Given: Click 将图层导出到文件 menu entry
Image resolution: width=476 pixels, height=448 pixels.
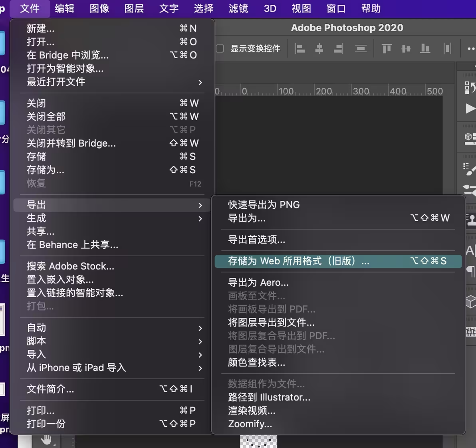Looking at the screenshot, I should [x=271, y=322].
